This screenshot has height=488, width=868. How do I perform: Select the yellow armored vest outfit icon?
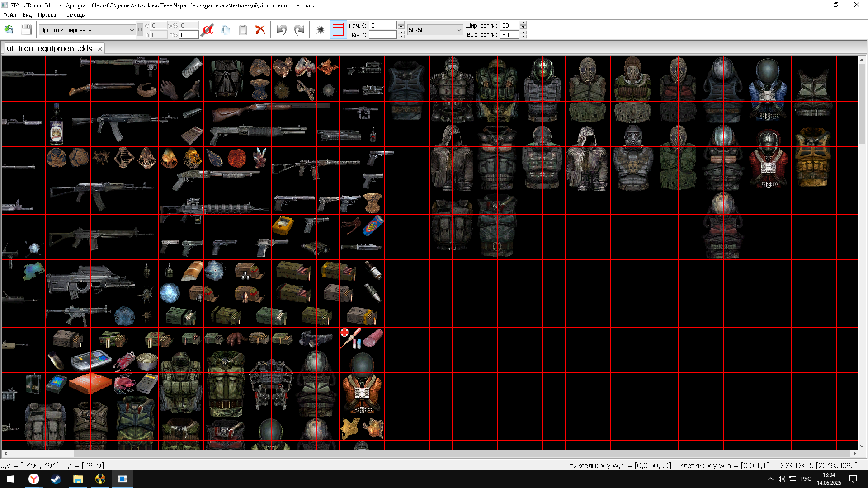pyautogui.click(x=813, y=157)
